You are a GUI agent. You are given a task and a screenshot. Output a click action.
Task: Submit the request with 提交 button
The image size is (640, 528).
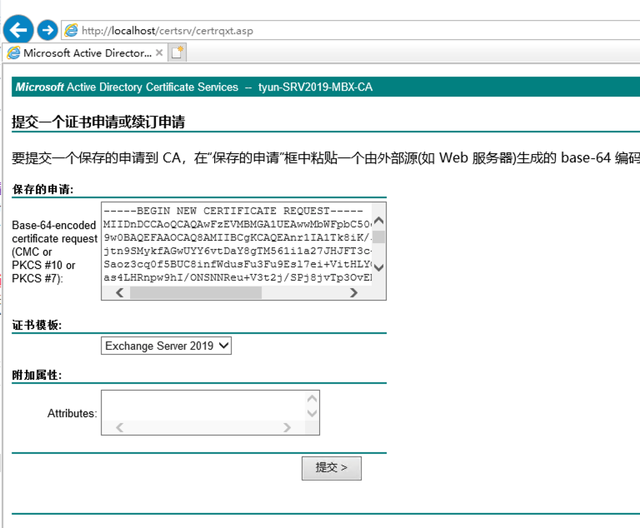tap(331, 468)
